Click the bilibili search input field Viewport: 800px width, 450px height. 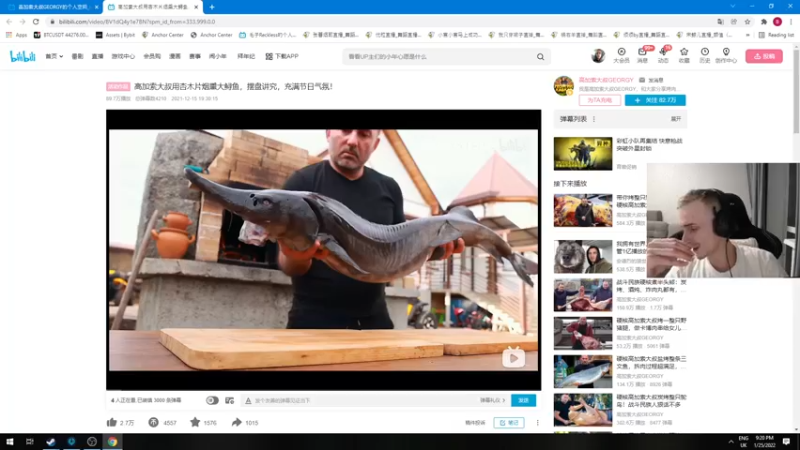440,57
